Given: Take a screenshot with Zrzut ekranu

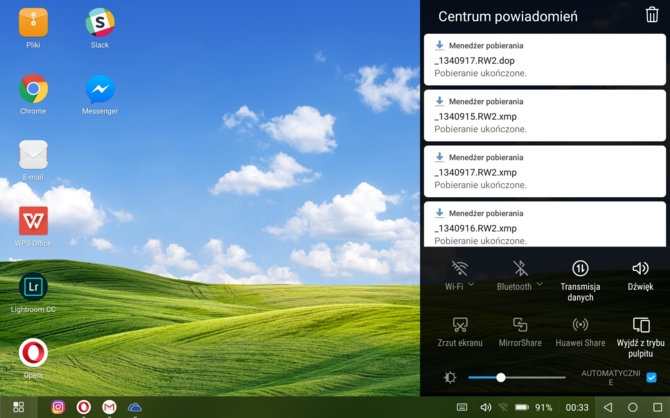Looking at the screenshot, I should pyautogui.click(x=460, y=332).
